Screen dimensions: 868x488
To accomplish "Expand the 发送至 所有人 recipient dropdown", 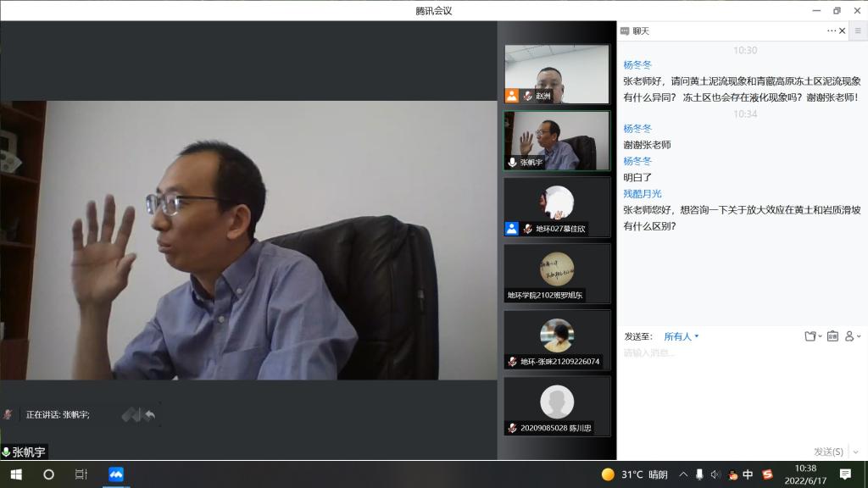I will point(682,336).
